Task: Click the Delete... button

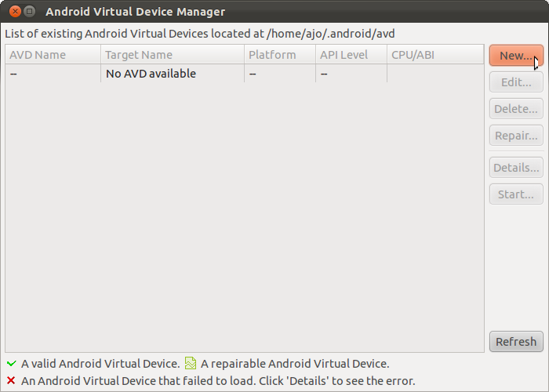Action: (x=516, y=108)
